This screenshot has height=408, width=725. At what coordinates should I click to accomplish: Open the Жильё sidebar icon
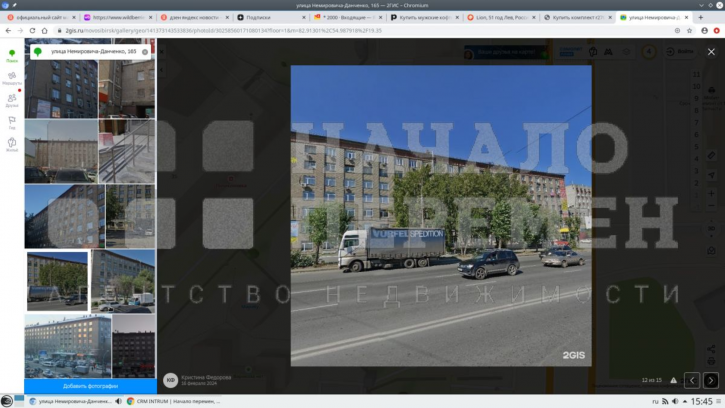pos(12,144)
